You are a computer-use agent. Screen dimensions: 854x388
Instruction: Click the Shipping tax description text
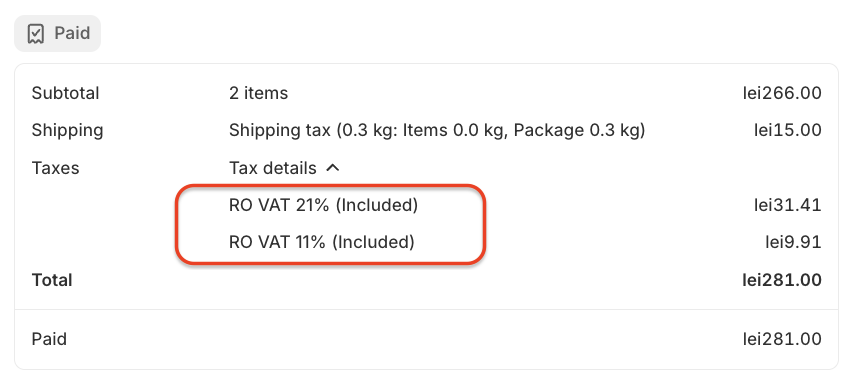pos(437,130)
